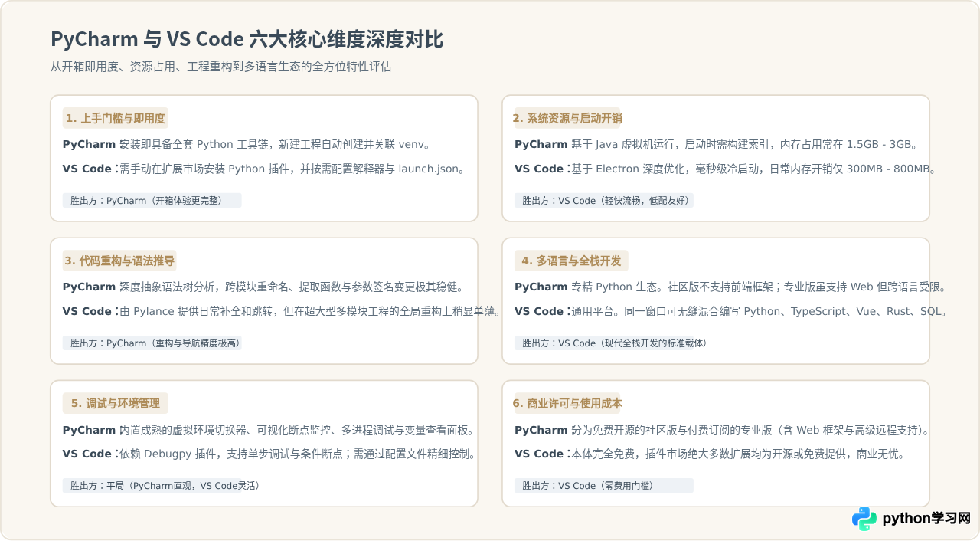Click the PyCharm line mentioning venv
Viewport: 980px width, 541px height.
tap(248, 144)
